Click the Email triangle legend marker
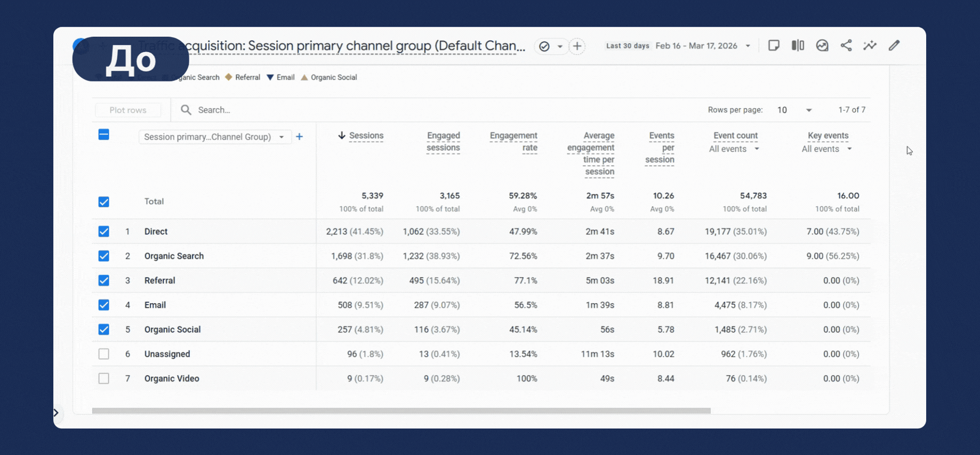Viewport: 980px width, 455px height. tap(270, 78)
